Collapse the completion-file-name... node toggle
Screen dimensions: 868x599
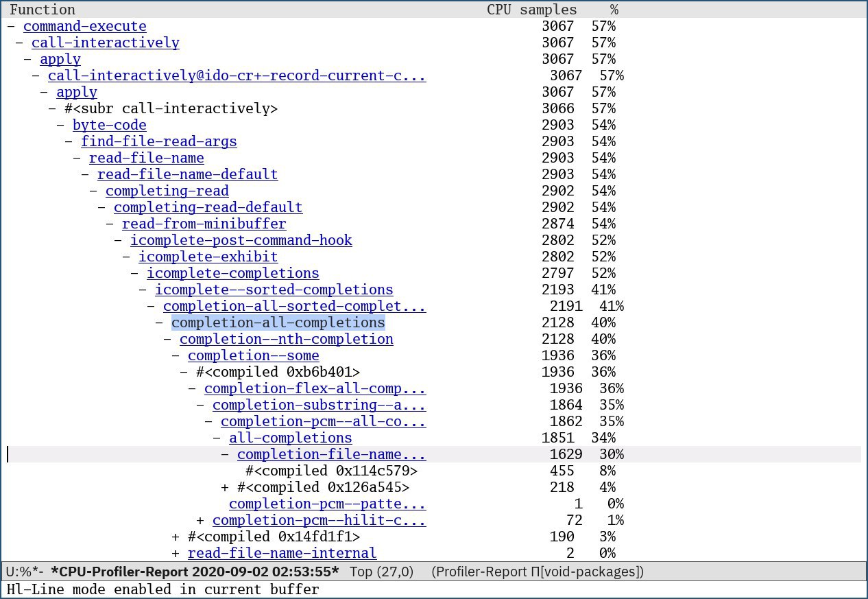coord(225,454)
